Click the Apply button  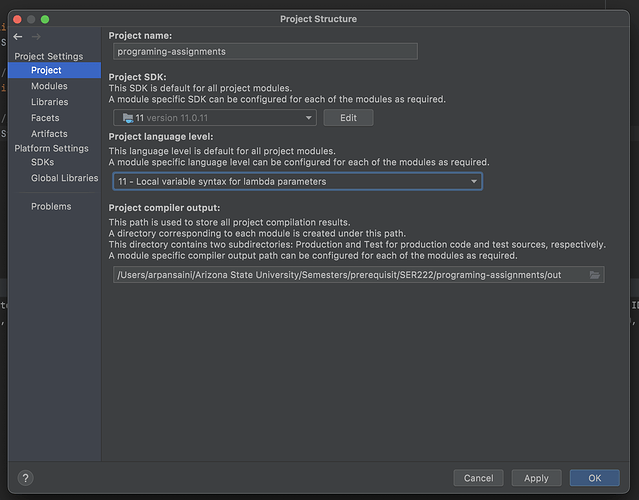point(536,478)
